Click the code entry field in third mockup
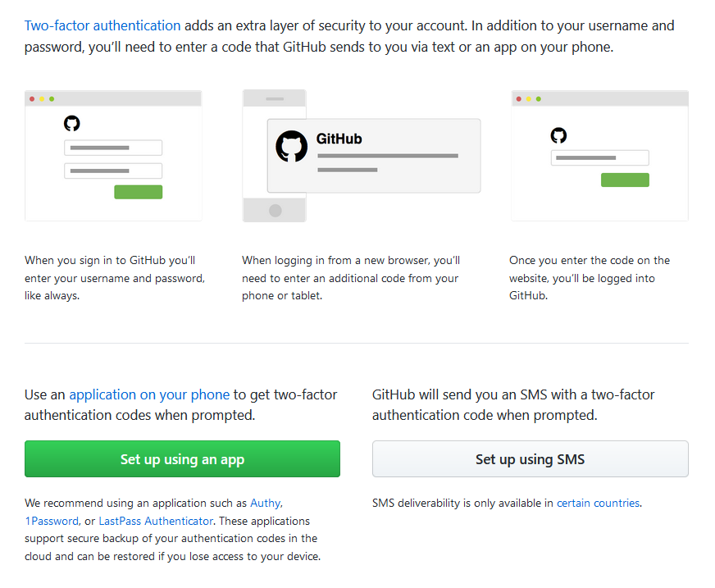This screenshot has height=588, width=715. click(x=599, y=157)
